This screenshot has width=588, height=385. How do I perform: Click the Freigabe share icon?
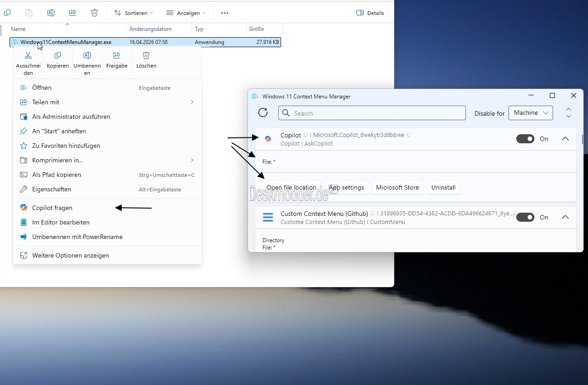117,56
